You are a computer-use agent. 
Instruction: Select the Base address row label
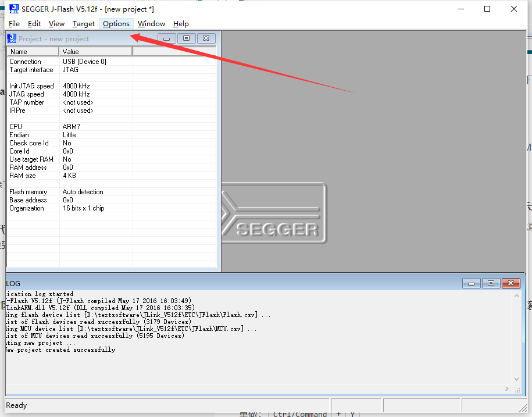click(28, 200)
